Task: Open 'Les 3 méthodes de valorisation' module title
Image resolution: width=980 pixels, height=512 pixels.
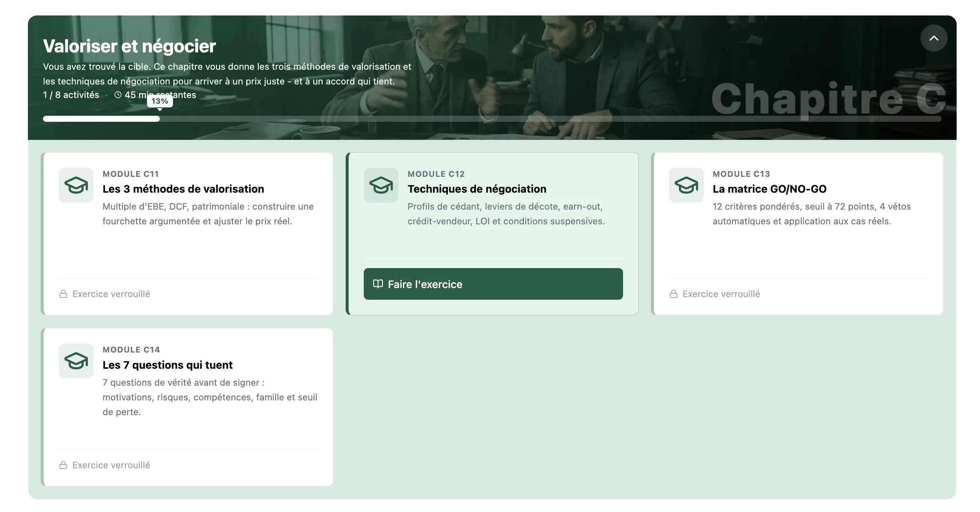Action: pyautogui.click(x=183, y=189)
